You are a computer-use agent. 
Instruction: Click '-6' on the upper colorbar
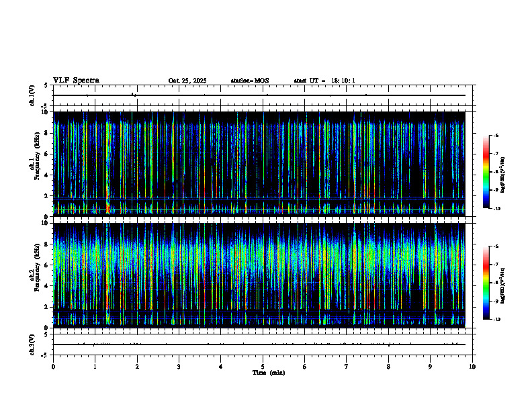point(496,135)
